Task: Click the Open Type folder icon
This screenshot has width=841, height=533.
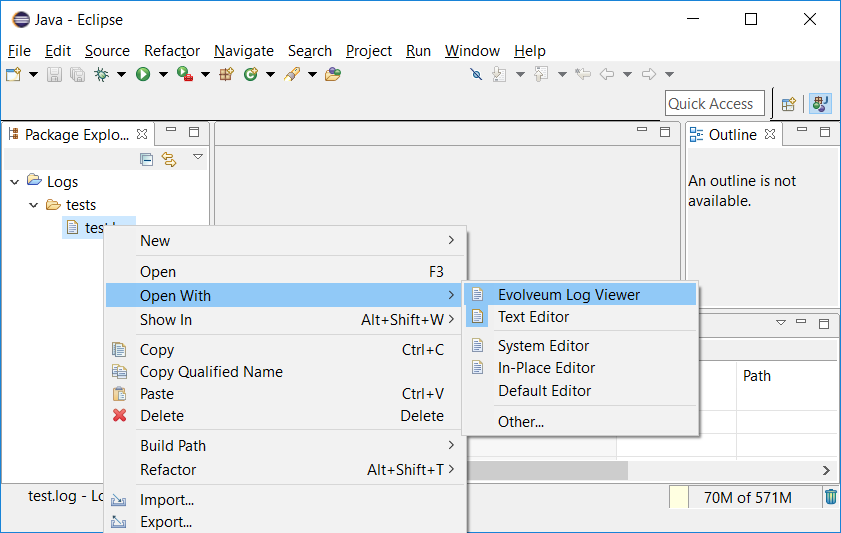Action: coord(332,74)
